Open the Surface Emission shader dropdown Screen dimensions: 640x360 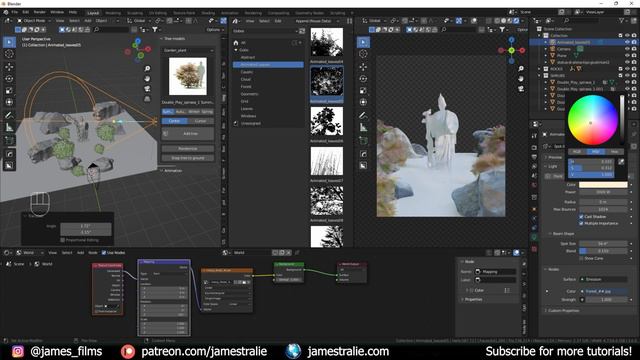[x=604, y=280]
